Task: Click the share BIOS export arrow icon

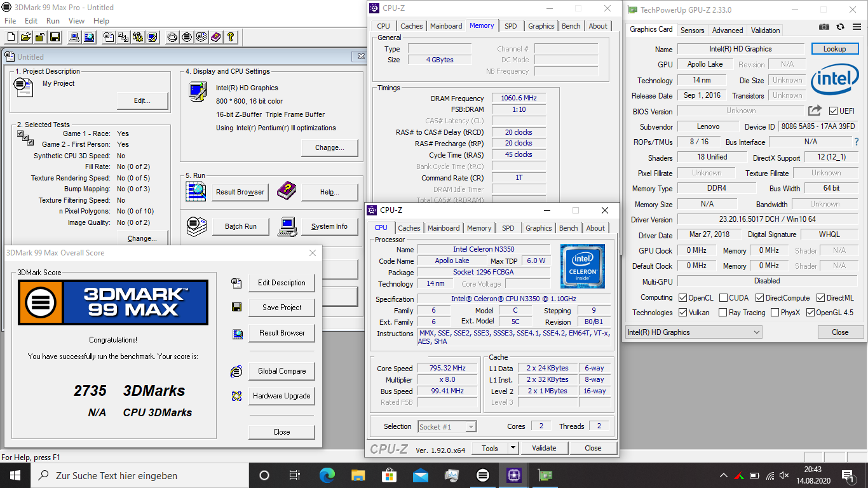Action: pyautogui.click(x=815, y=111)
